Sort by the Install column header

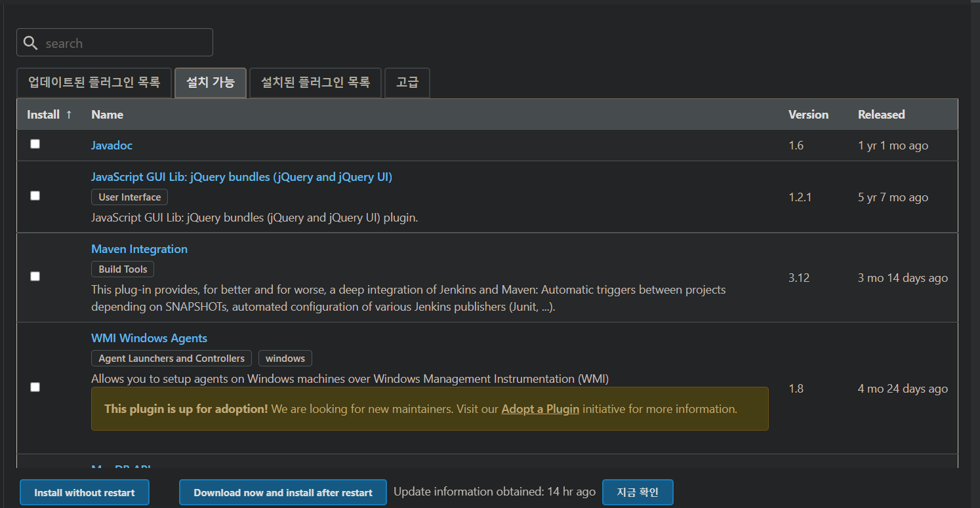49,115
